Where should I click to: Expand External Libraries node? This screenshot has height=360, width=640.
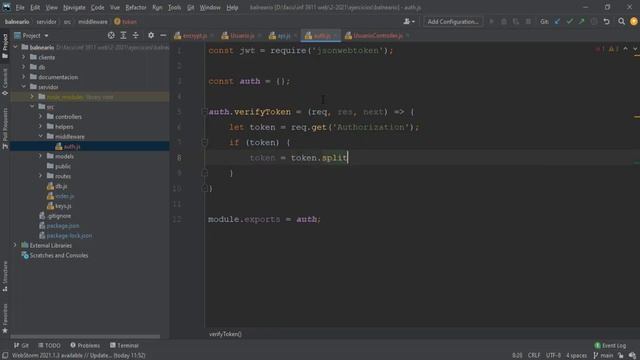pos(16,245)
